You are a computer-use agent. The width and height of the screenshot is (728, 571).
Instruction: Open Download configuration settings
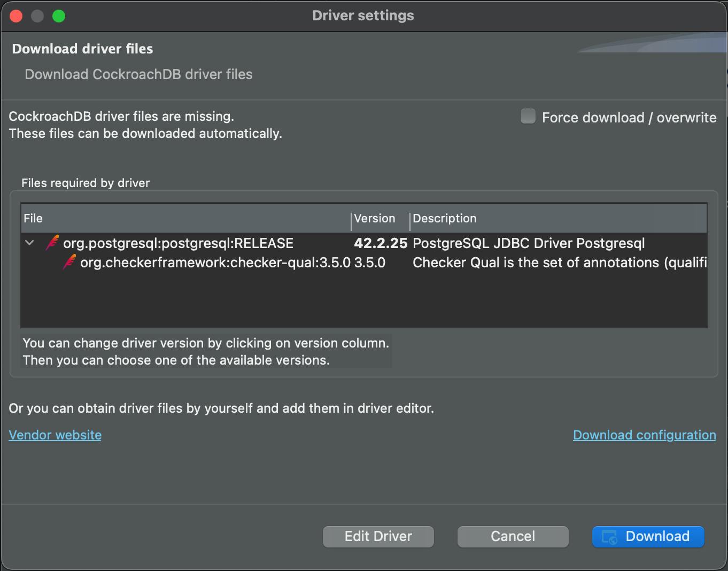click(x=644, y=435)
